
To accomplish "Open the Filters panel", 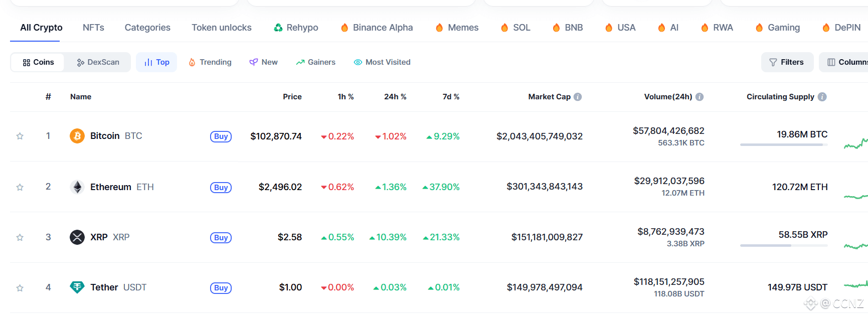I will point(787,62).
